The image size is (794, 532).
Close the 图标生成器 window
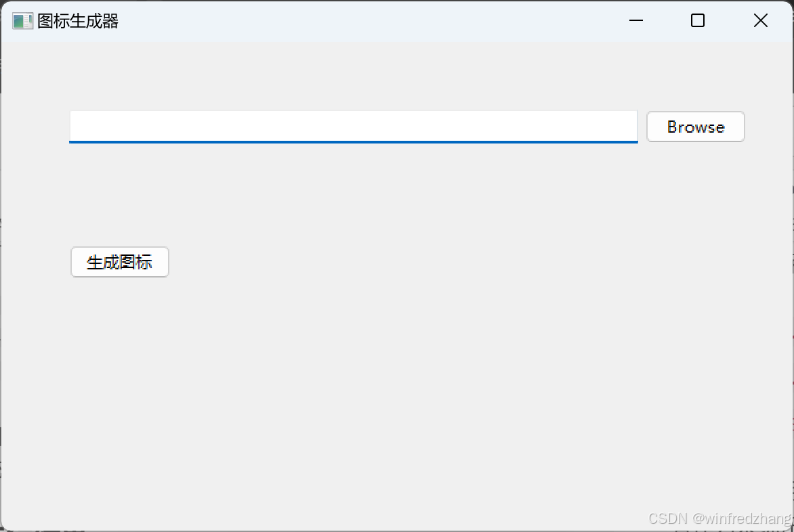point(760,21)
